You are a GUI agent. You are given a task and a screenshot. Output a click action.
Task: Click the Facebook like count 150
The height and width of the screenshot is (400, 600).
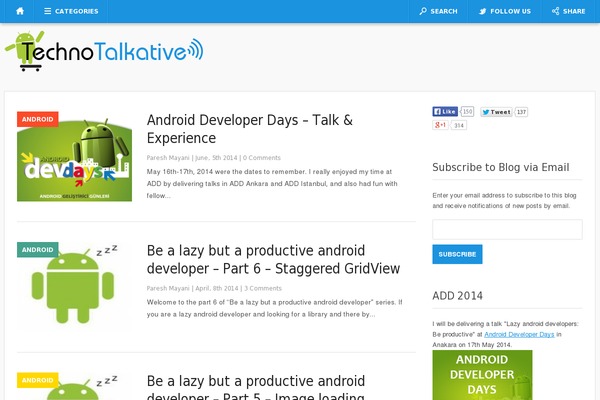467,111
